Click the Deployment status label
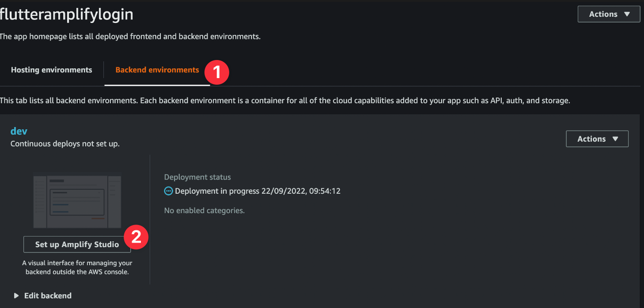644x308 pixels. [197, 177]
